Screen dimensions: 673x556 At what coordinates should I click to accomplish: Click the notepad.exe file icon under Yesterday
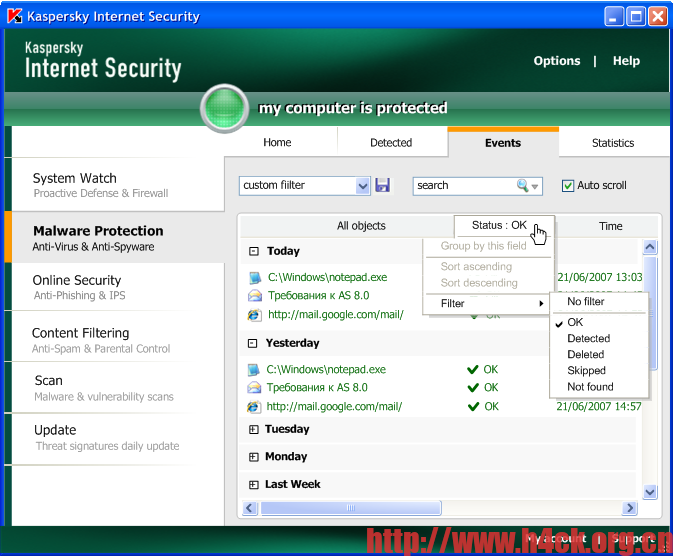click(x=254, y=370)
